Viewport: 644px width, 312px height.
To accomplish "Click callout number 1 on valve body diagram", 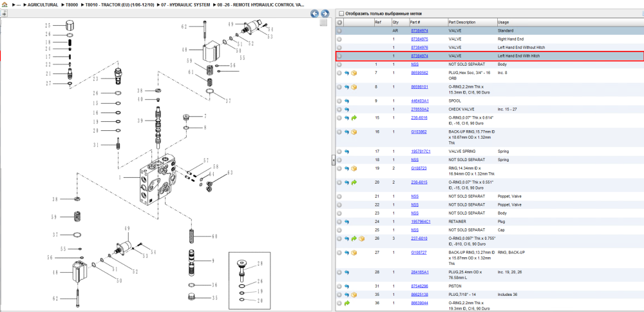I will [x=120, y=177].
